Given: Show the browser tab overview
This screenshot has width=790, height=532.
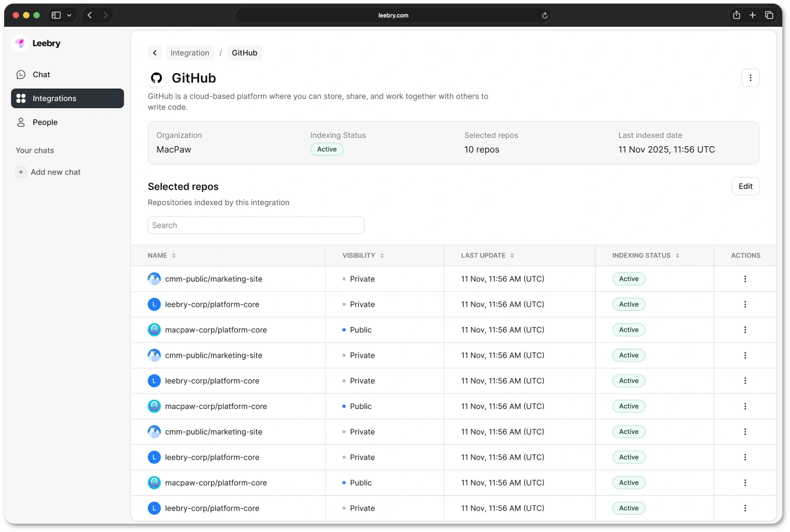Looking at the screenshot, I should point(769,15).
